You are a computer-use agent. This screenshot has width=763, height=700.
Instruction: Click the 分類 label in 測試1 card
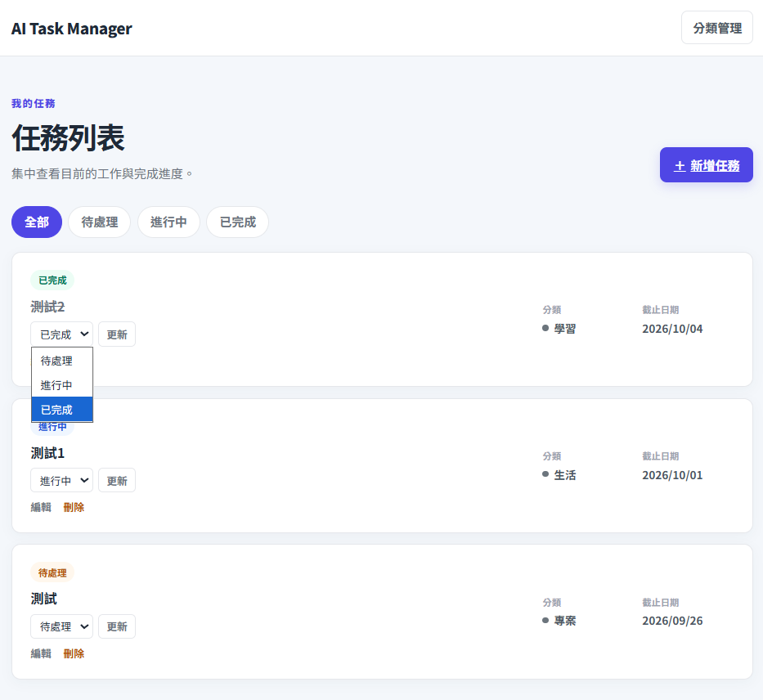[x=552, y=456]
